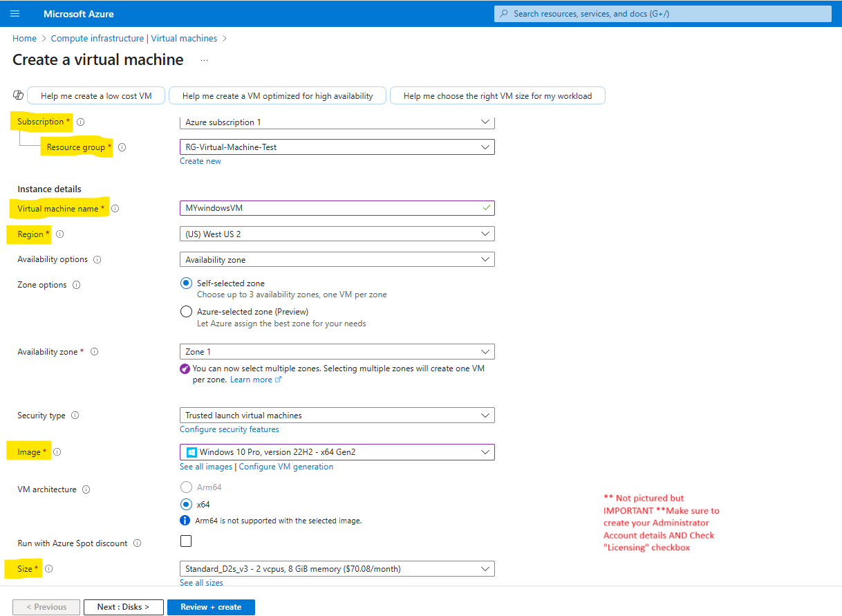
Task: Open Learn more link about multiple zones
Action: 256,380
